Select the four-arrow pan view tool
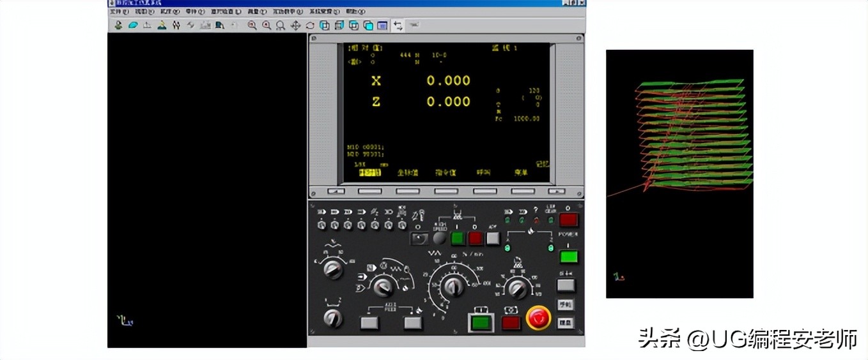 pyautogui.click(x=295, y=26)
